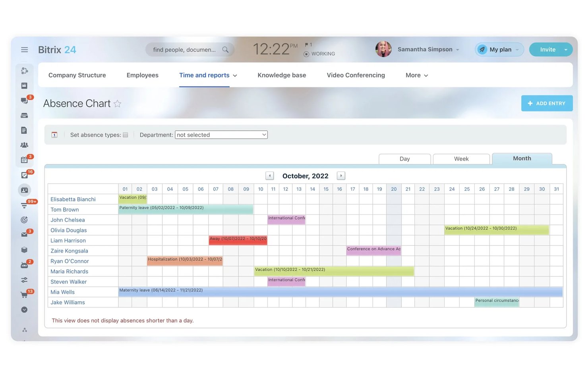
Task: Click the sitemap icon under the sidebar
Action: (25, 330)
